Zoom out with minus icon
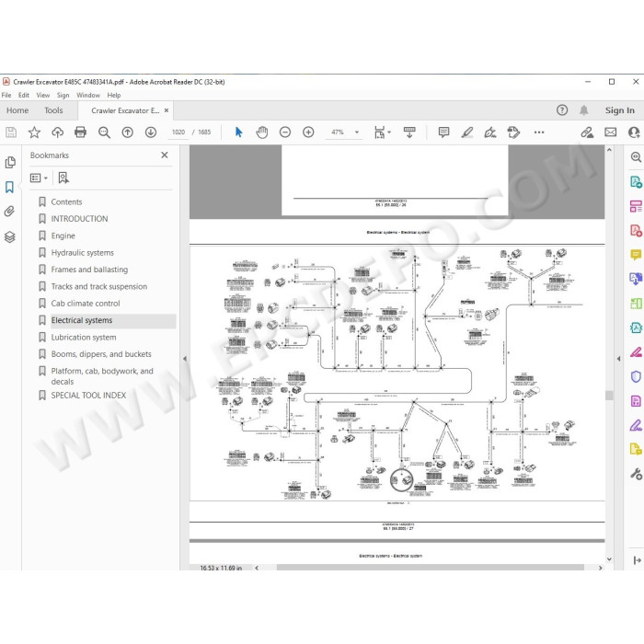The width and height of the screenshot is (644, 644). click(x=285, y=132)
